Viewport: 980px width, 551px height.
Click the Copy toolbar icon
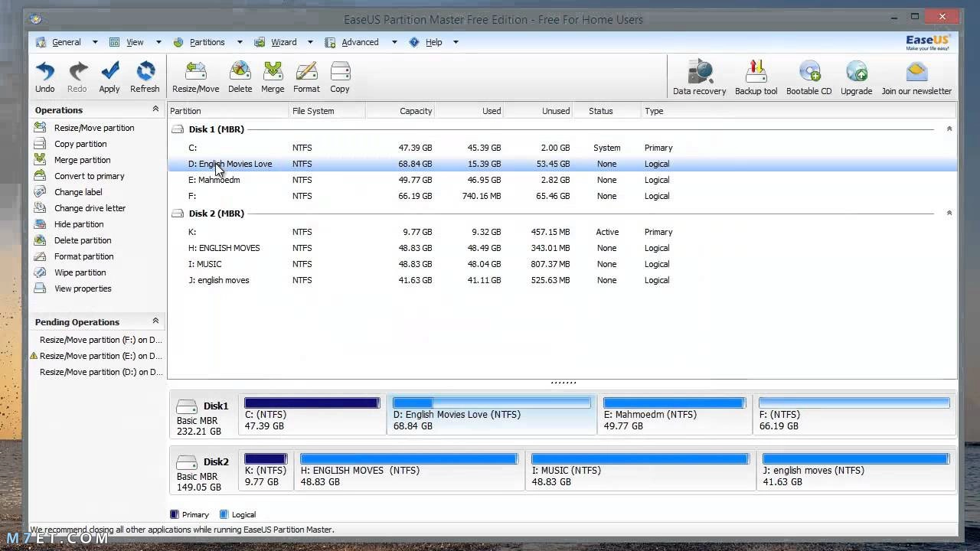340,77
